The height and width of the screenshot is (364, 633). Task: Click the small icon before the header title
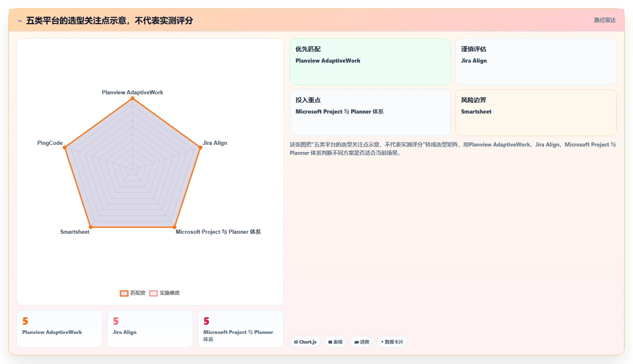coord(20,21)
